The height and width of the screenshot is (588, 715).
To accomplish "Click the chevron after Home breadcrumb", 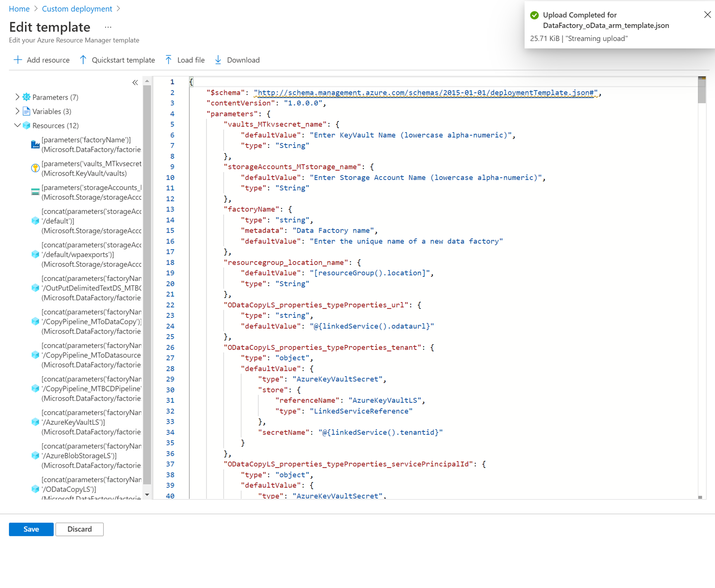I will click(x=36, y=9).
